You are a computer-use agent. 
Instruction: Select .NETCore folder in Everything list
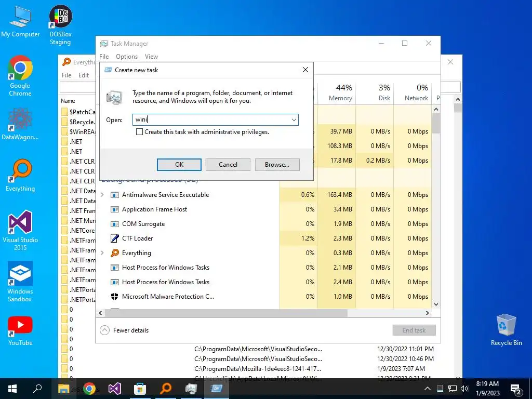coord(78,230)
